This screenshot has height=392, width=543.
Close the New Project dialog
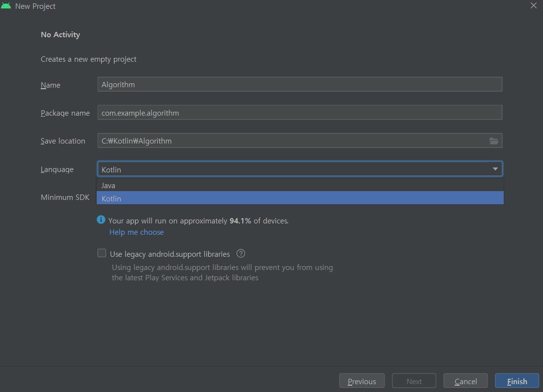(534, 5)
